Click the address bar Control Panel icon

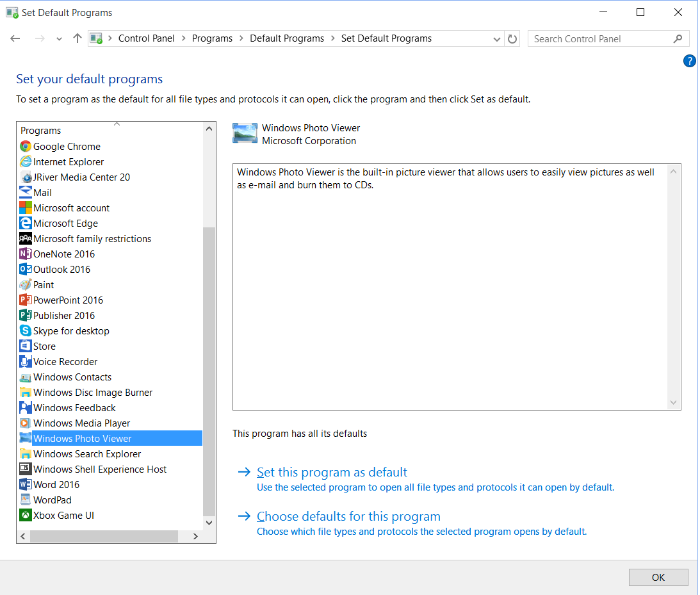point(96,39)
